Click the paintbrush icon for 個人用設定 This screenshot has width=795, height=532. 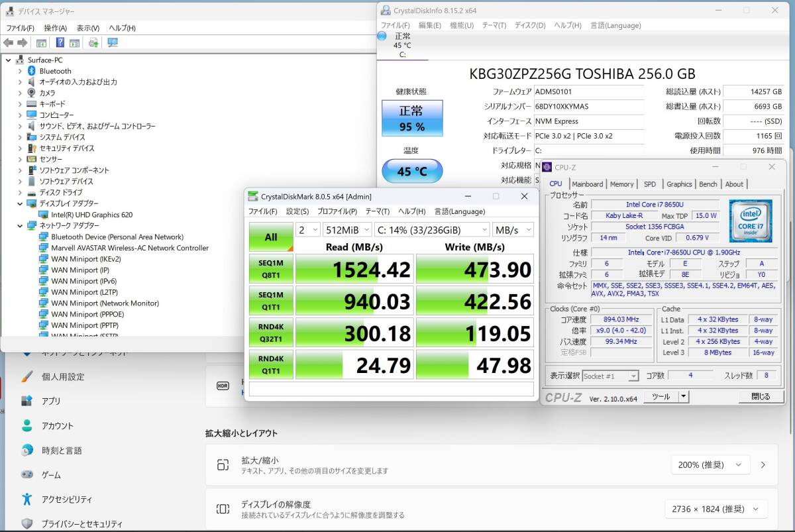[26, 376]
